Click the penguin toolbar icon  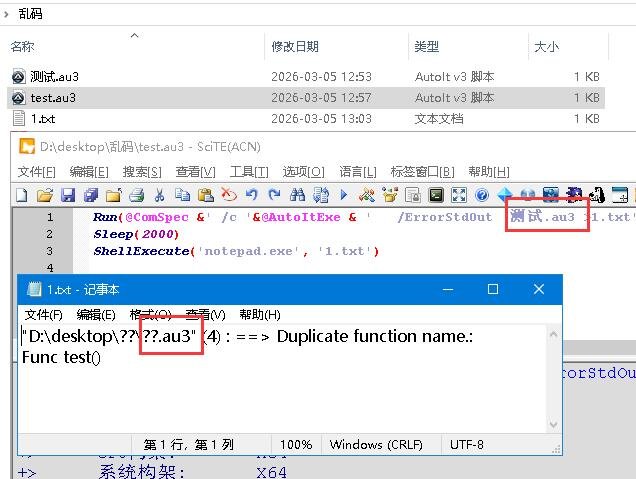[597, 195]
